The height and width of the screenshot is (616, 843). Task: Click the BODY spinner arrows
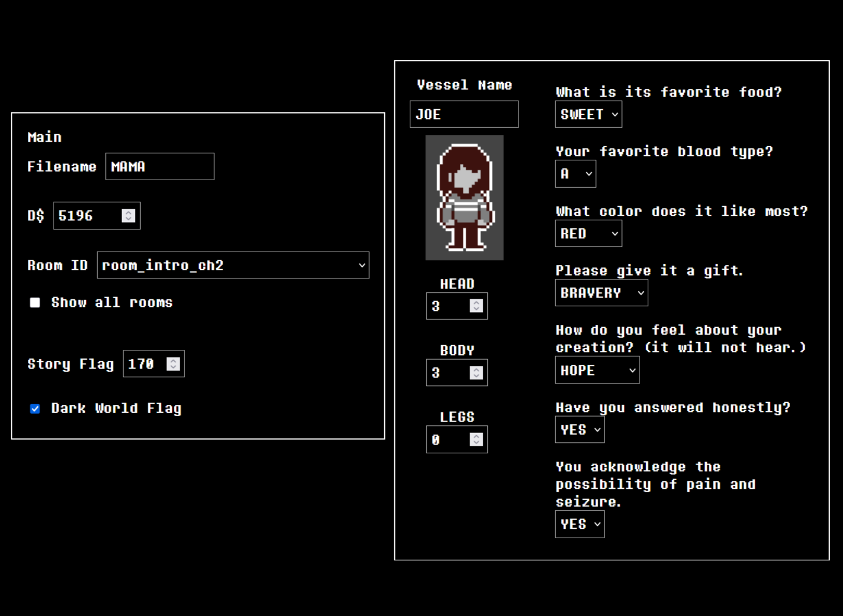coord(476,373)
